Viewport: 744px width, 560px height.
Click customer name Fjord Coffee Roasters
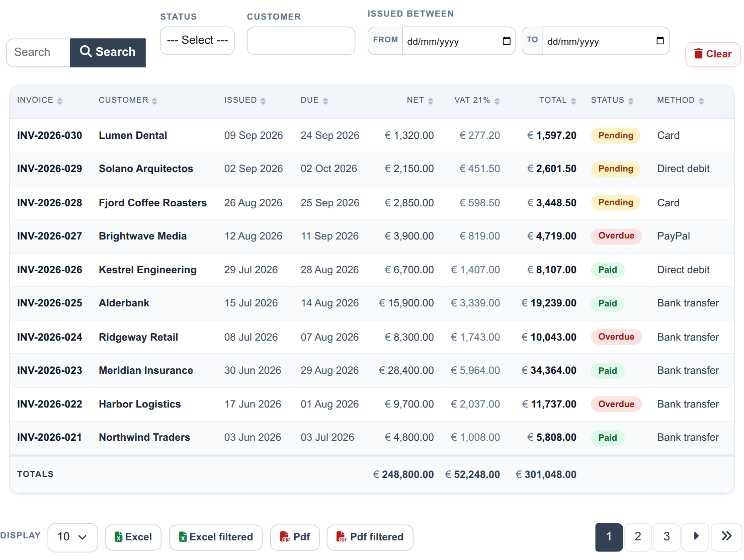pyautogui.click(x=153, y=203)
